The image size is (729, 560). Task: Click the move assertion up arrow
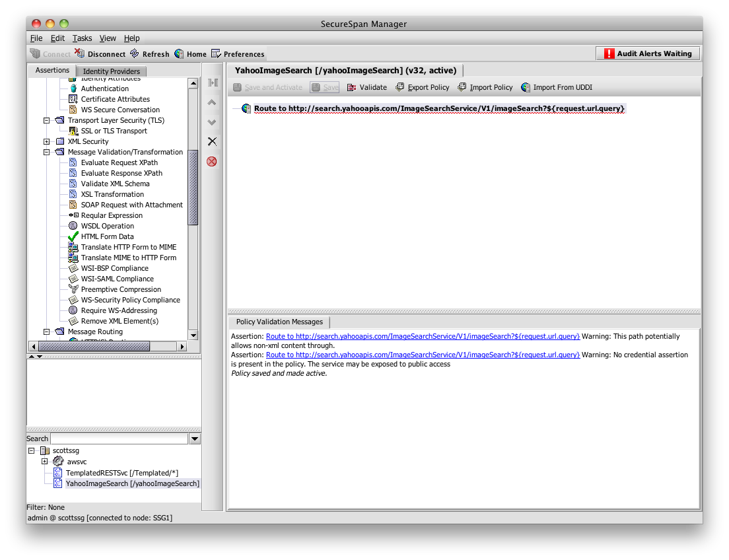[212, 102]
